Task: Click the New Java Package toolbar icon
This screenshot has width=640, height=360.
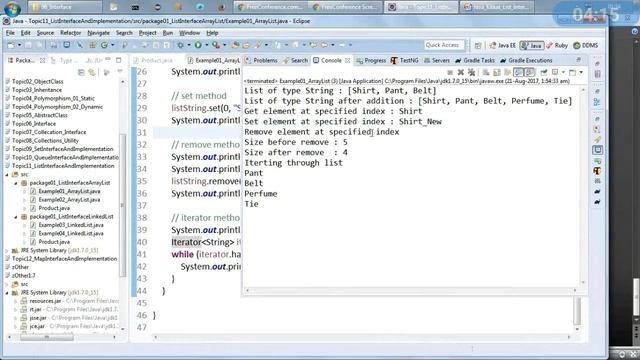Action: (x=93, y=45)
